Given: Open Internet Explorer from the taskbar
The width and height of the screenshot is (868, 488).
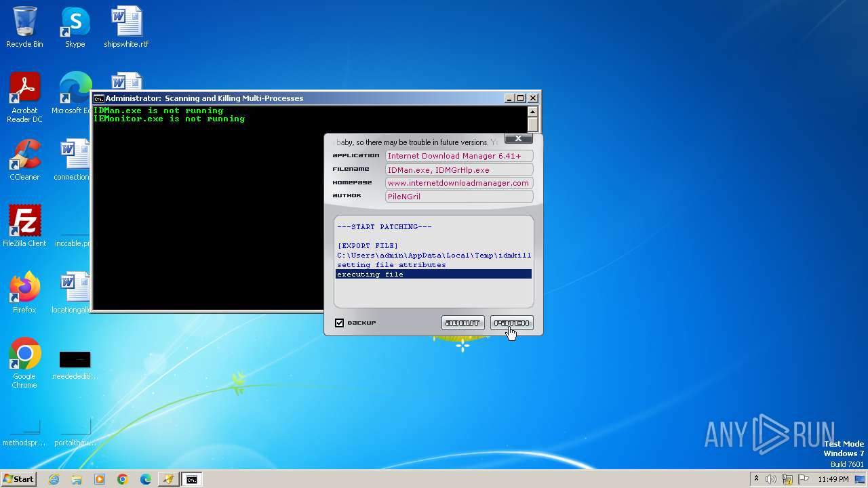Looking at the screenshot, I should (54, 479).
